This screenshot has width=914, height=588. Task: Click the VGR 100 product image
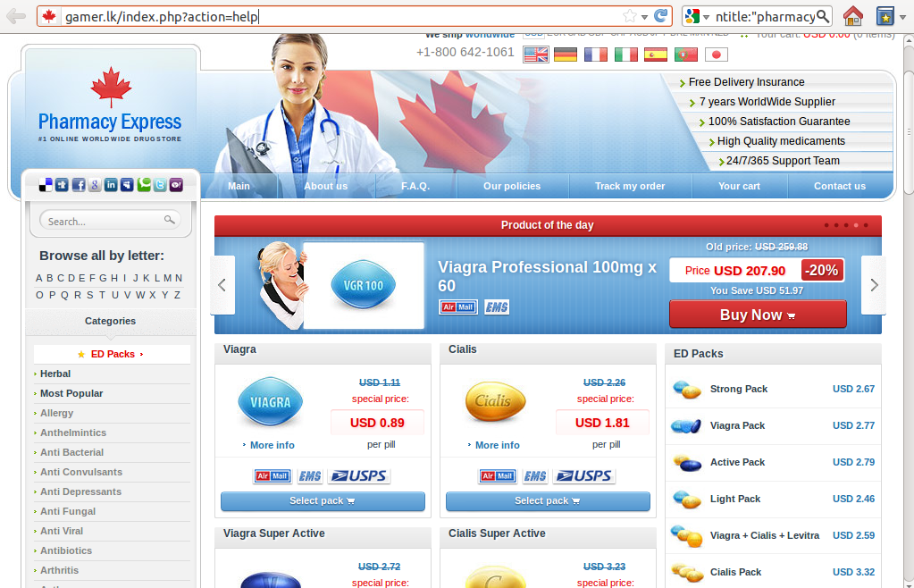(x=363, y=285)
